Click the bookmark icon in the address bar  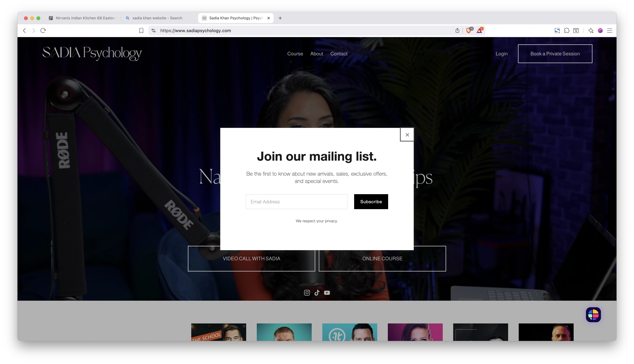(141, 31)
